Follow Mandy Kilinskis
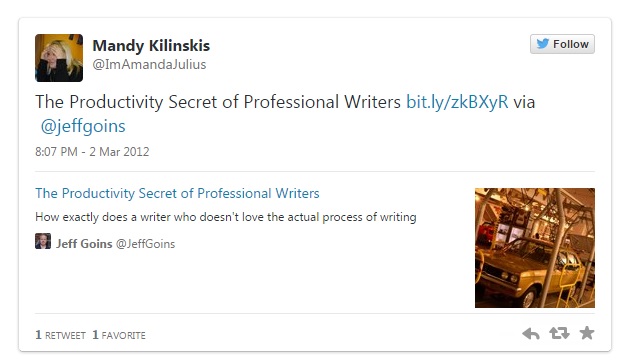 pyautogui.click(x=562, y=44)
